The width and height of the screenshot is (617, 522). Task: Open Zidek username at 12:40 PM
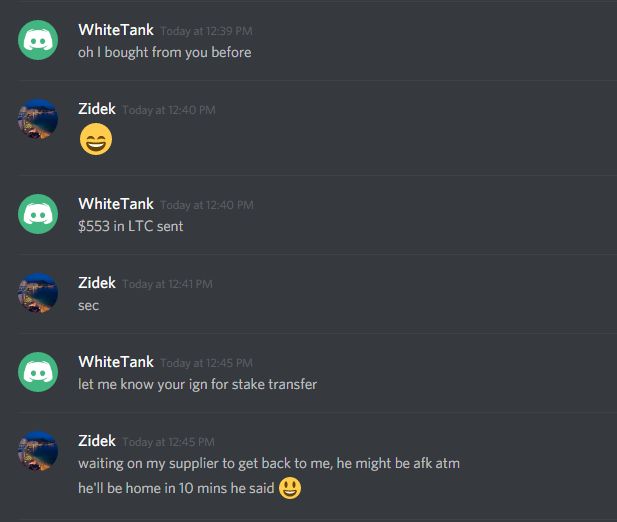point(97,109)
